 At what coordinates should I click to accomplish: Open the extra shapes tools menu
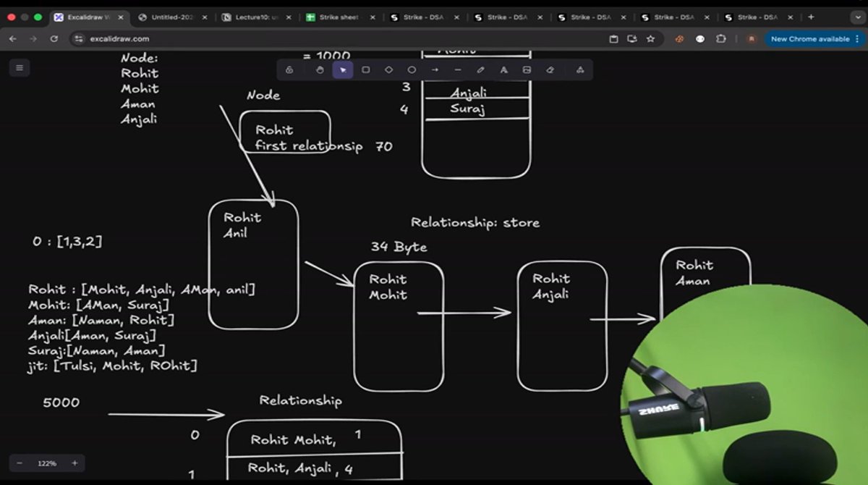coord(580,70)
